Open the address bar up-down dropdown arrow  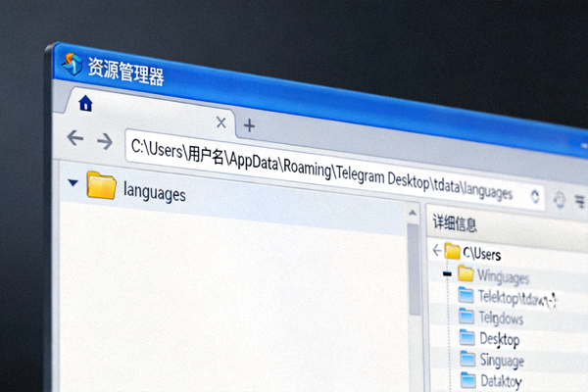pyautogui.click(x=535, y=197)
